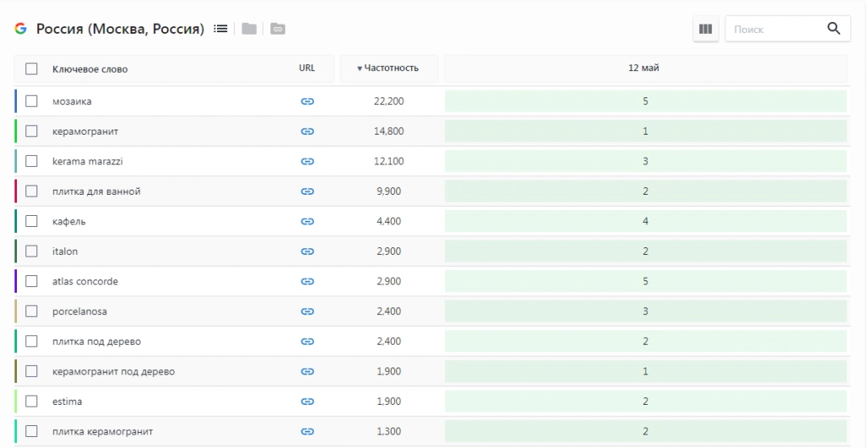Image resolution: width=868 pixels, height=448 pixels.
Task: Click the Ключевое слово column header
Action: click(90, 69)
